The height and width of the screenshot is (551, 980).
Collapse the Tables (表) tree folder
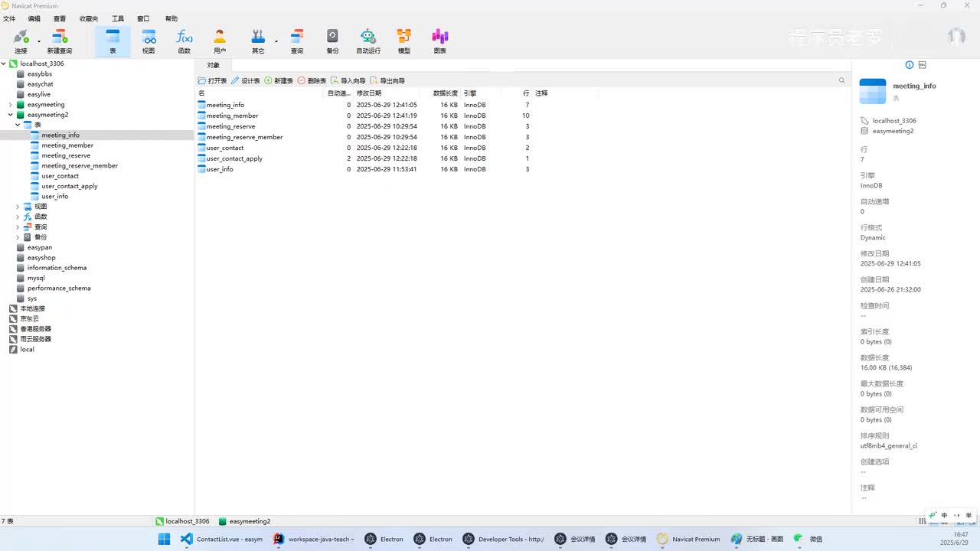[x=18, y=125]
